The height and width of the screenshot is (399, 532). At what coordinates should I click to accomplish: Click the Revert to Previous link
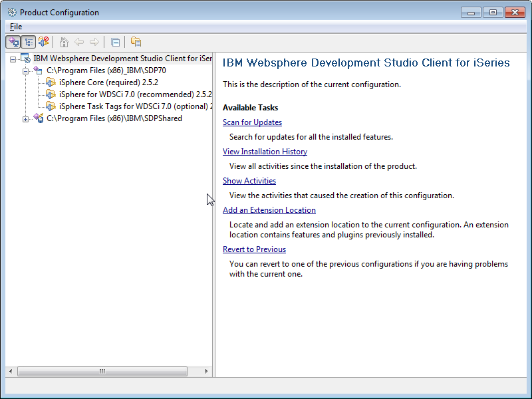point(254,249)
